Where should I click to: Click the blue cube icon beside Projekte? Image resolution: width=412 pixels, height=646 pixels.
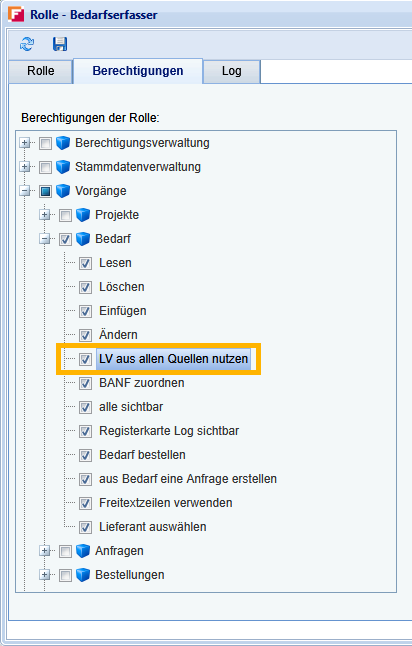coord(83,215)
